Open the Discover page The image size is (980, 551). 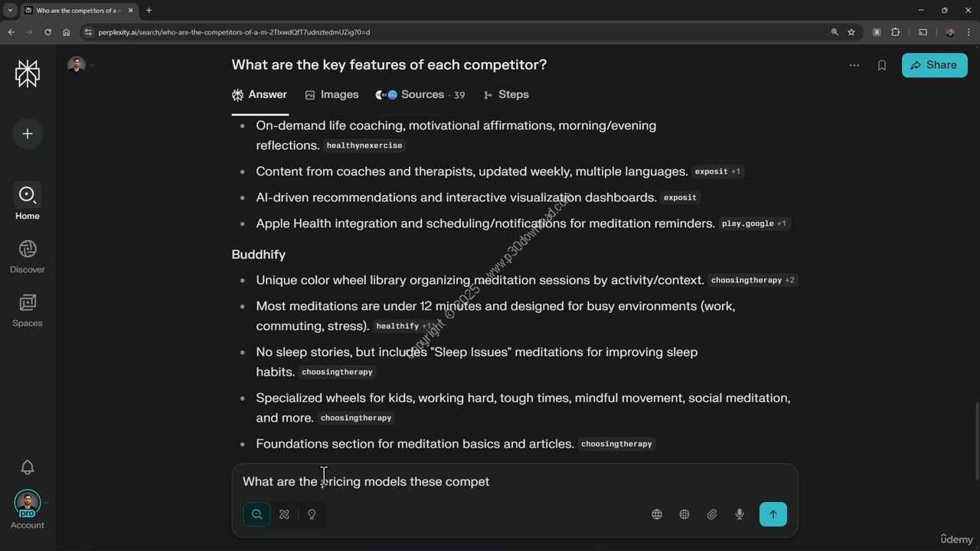(x=28, y=256)
